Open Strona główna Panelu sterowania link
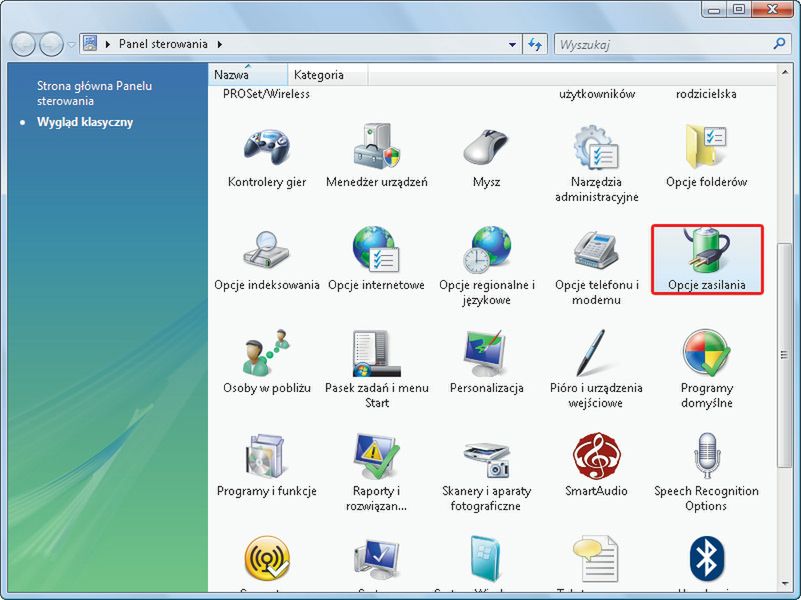 click(x=94, y=93)
